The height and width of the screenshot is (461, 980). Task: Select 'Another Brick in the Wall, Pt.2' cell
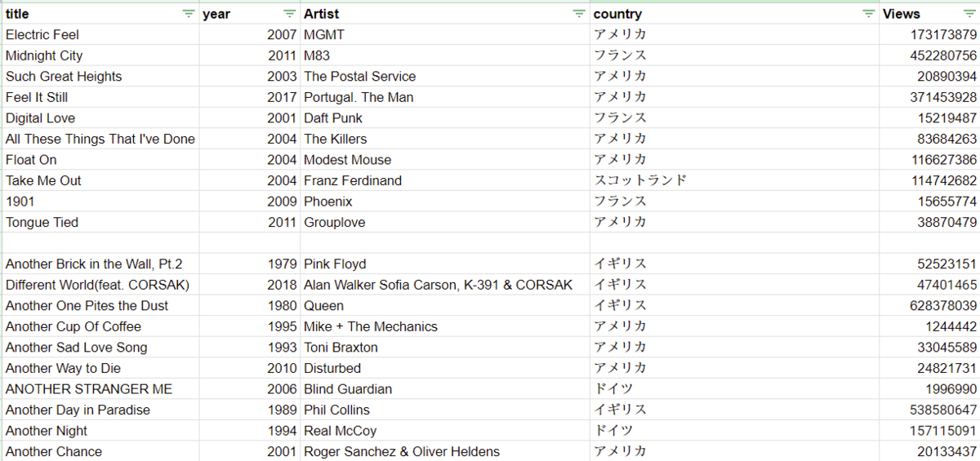[x=100, y=264]
